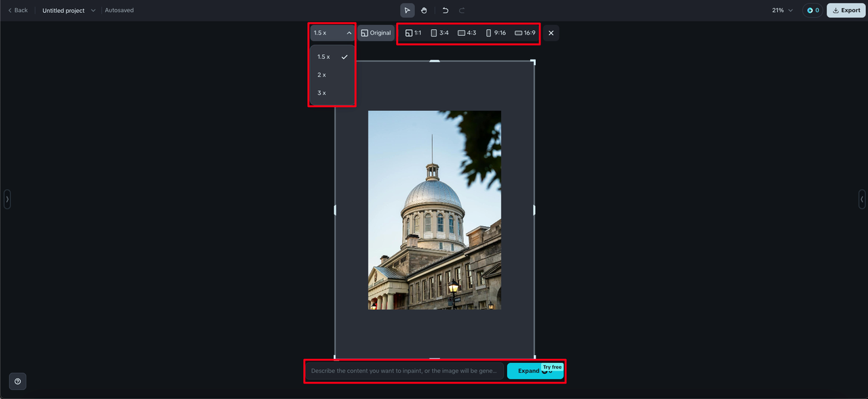Expand the left side panel handle
This screenshot has width=868, height=399.
click(7, 199)
